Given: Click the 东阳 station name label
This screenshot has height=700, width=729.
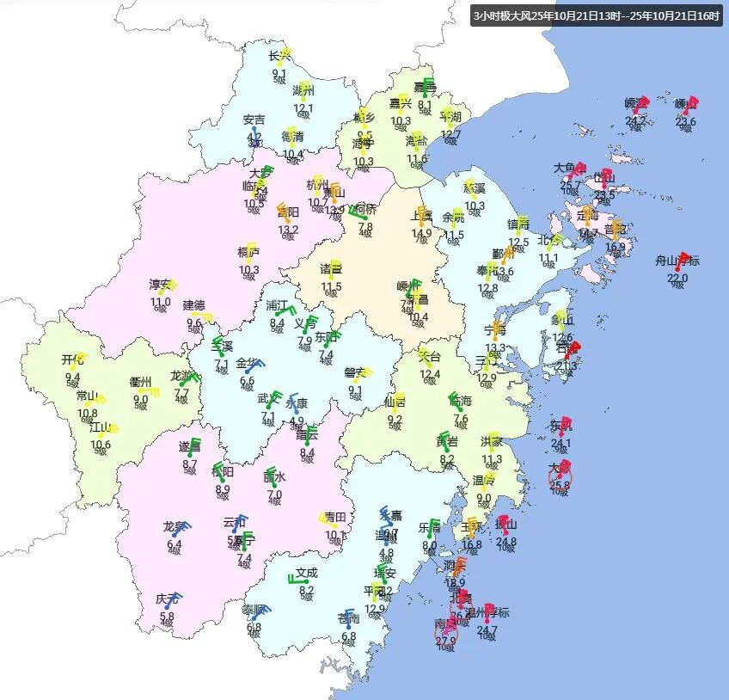Looking at the screenshot, I should tap(326, 337).
